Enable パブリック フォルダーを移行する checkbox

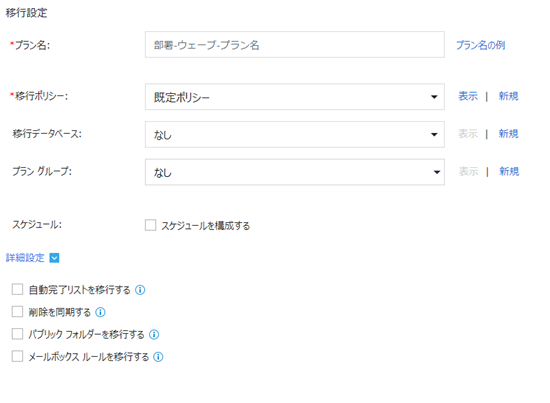pos(17,334)
